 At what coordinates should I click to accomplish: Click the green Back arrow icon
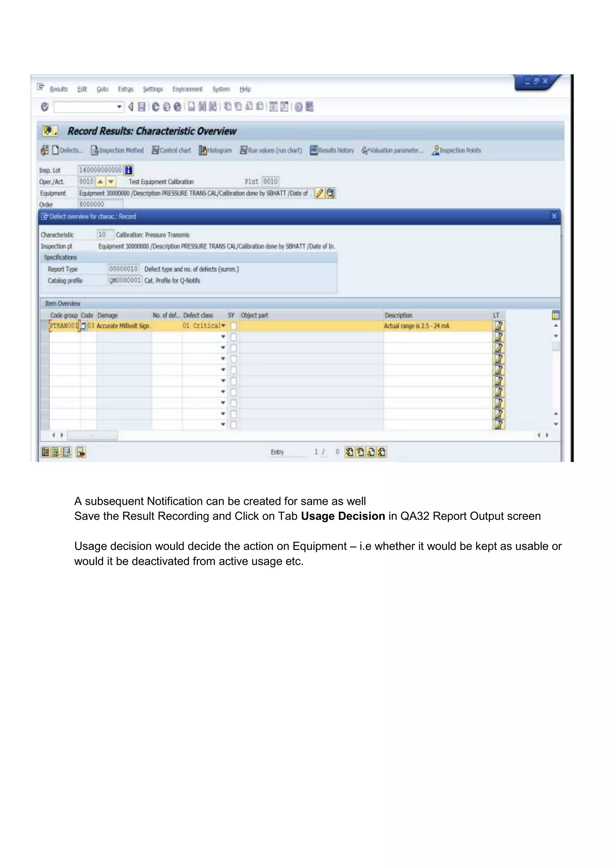(x=155, y=107)
